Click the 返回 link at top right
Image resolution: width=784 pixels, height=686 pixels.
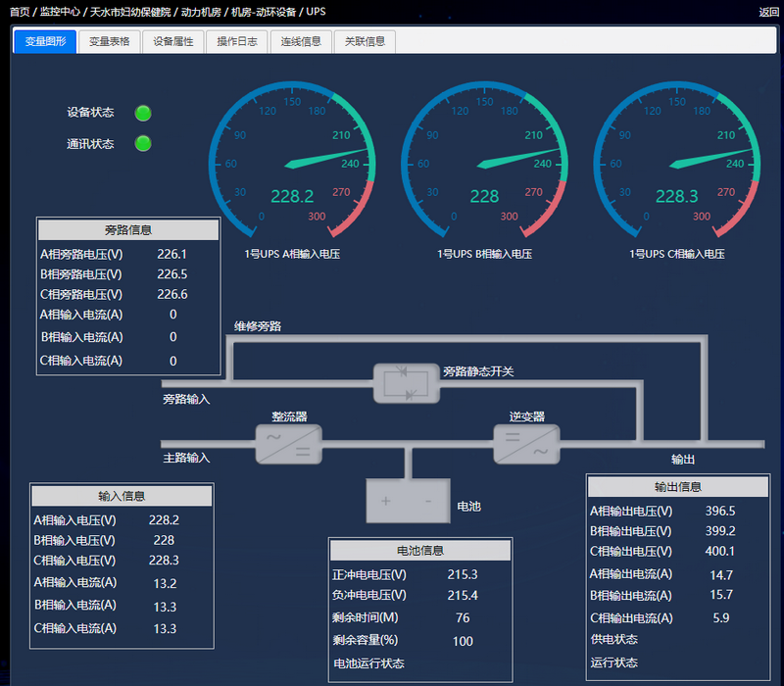[768, 12]
